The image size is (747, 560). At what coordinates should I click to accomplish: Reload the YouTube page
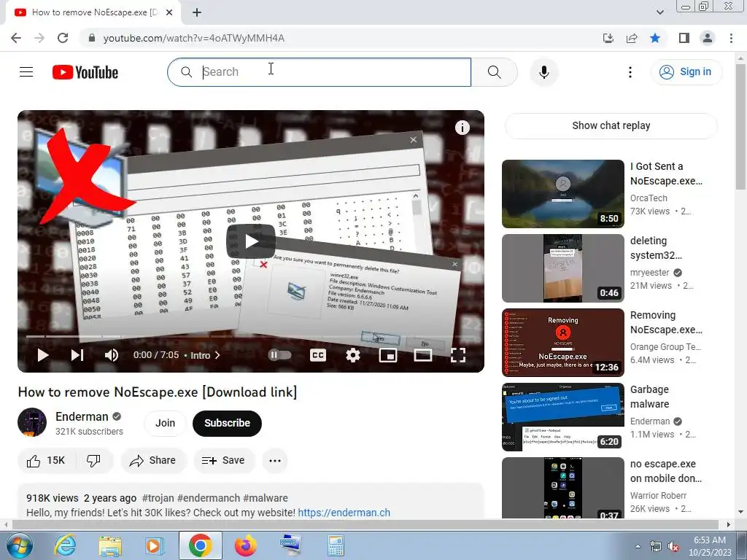coord(63,38)
